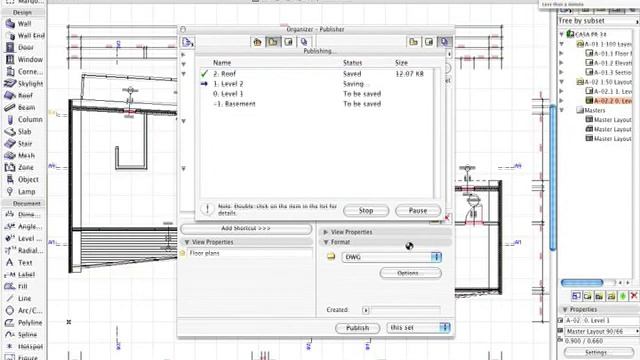Select '-1. Basement' row in publishing list
This screenshot has height=360, width=640.
pyautogui.click(x=317, y=104)
